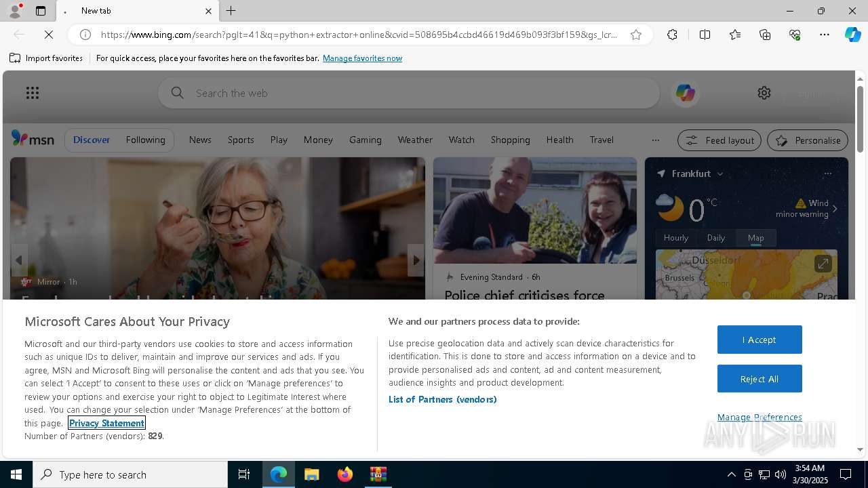Click taskbar Type here to search

[x=130, y=474]
